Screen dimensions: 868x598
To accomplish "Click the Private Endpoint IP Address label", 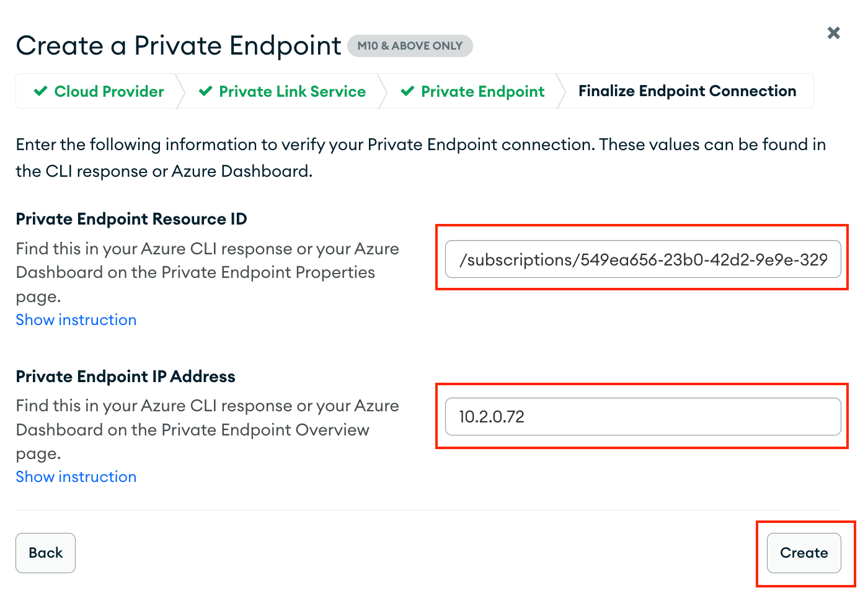I will point(125,376).
